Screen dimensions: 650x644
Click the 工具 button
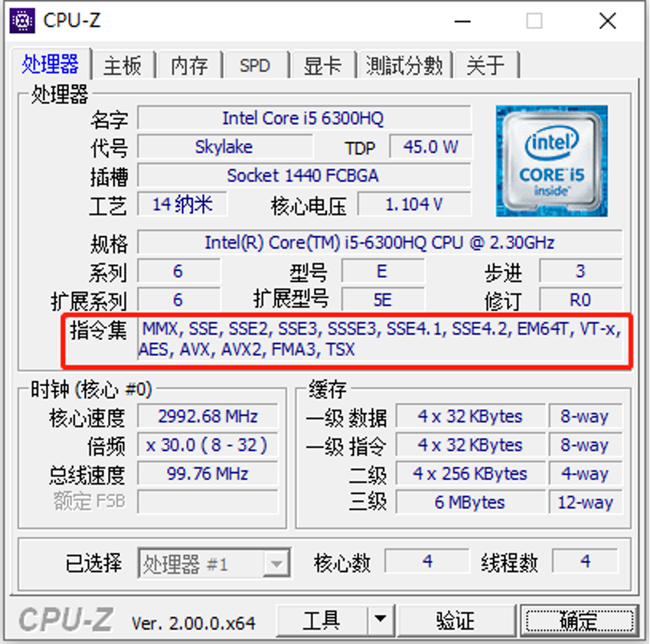pos(322,619)
